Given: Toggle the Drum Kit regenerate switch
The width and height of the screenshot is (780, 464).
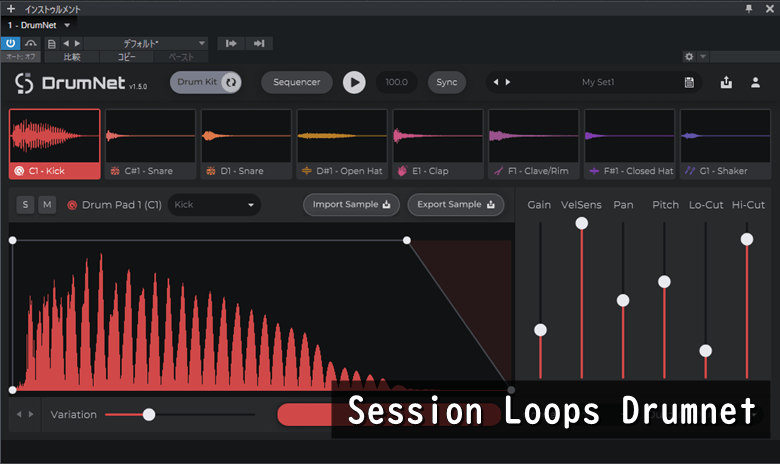Looking at the screenshot, I should (x=205, y=82).
